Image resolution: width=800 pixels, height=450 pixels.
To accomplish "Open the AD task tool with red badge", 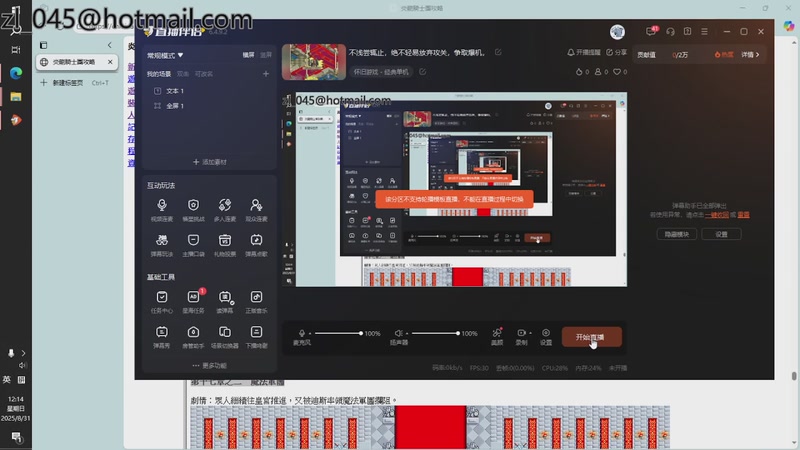I will [193, 302].
